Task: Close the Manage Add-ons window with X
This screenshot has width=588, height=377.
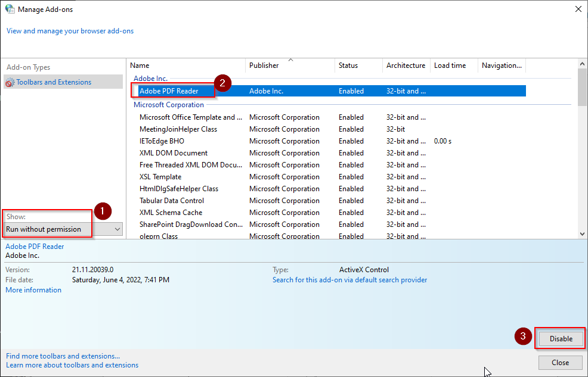Action: pos(578,9)
